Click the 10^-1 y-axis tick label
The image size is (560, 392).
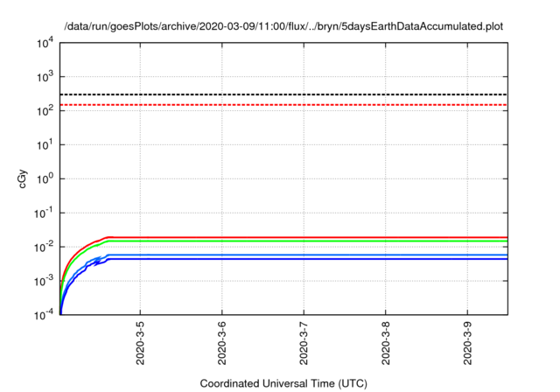45,213
